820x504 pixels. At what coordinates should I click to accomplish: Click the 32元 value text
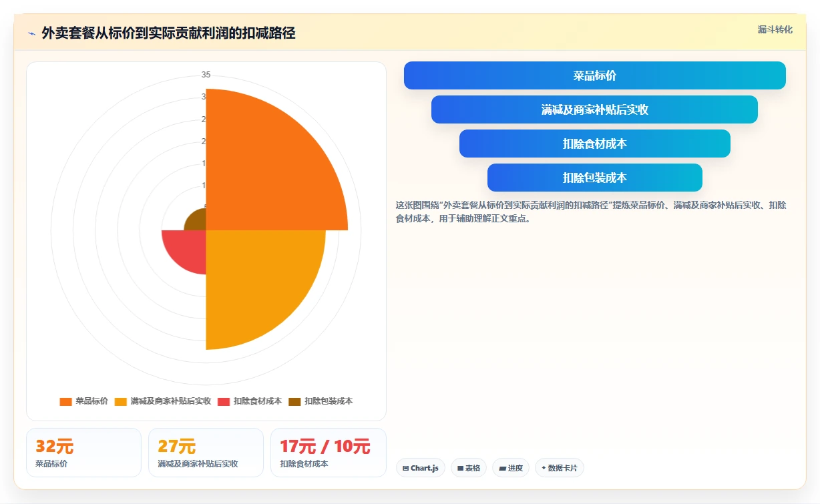(55, 446)
